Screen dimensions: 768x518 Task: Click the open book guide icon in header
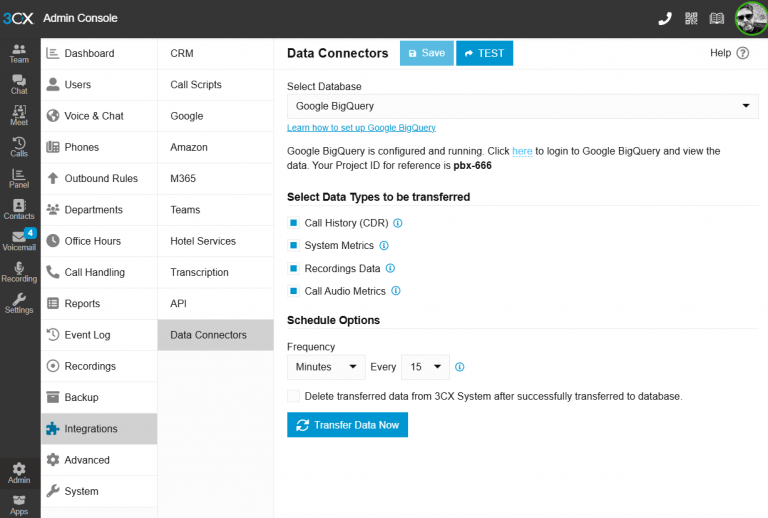click(717, 19)
